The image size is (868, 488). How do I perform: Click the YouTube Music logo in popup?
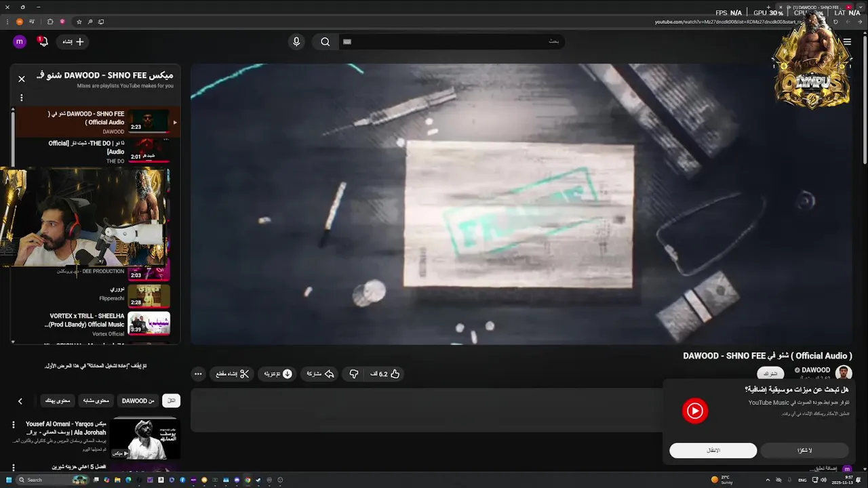[694, 411]
